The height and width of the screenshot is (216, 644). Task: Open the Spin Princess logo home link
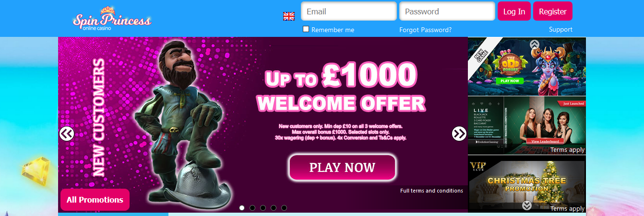[112, 19]
